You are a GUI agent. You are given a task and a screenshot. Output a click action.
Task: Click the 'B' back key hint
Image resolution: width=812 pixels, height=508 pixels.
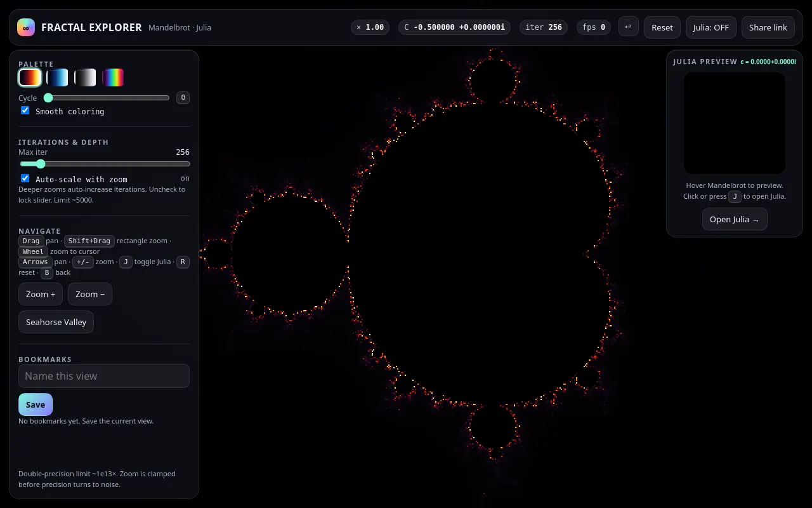tap(46, 272)
